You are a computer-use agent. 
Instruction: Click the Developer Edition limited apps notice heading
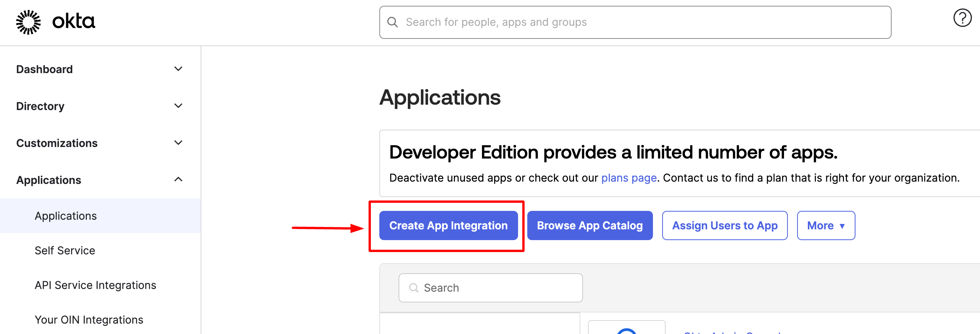click(613, 152)
